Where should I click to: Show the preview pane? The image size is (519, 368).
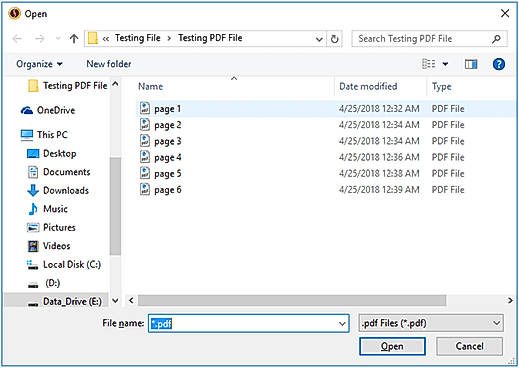tap(471, 64)
